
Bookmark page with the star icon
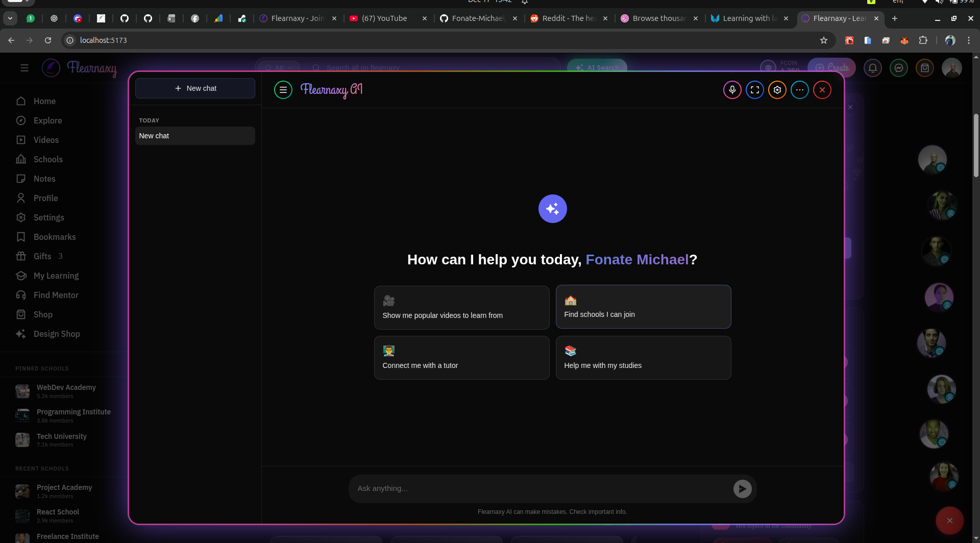(823, 40)
